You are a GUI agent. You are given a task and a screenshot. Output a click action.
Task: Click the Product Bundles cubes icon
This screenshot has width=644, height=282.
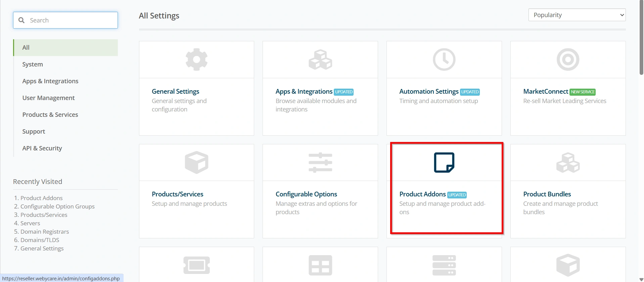click(x=568, y=162)
